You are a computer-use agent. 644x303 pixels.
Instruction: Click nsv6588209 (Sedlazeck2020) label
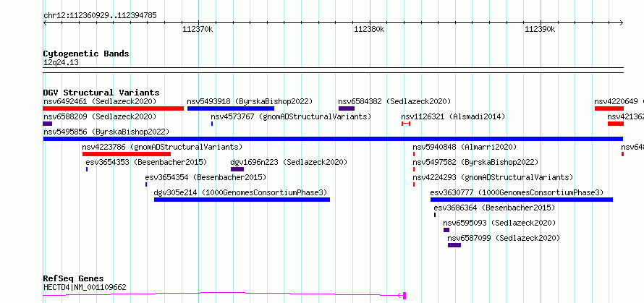pos(100,116)
